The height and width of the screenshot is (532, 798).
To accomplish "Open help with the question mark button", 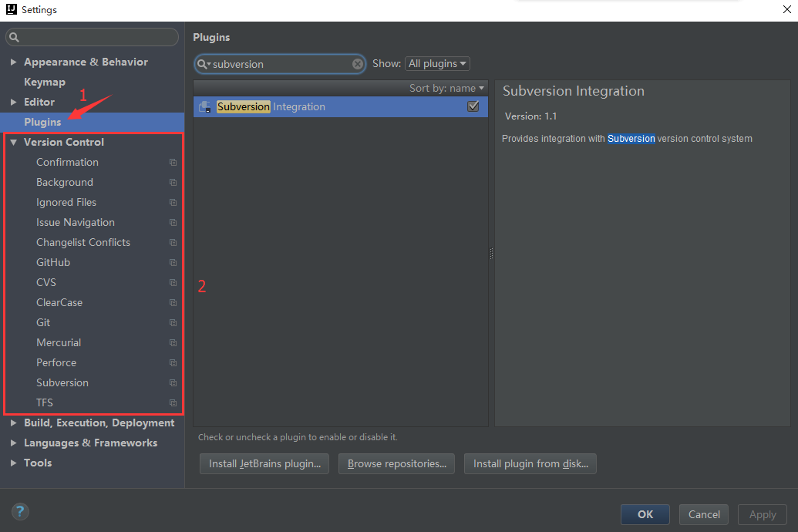I will pos(20,512).
